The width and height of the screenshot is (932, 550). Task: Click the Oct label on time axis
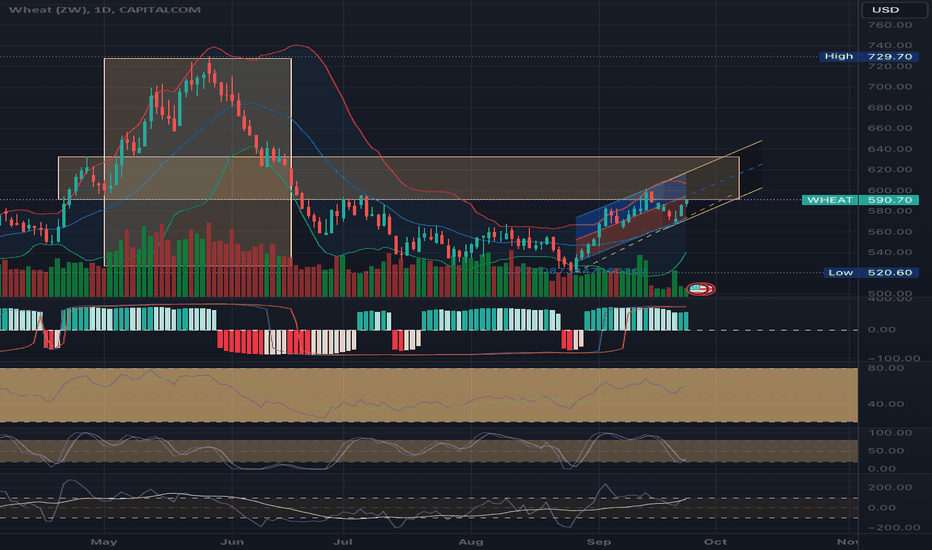(715, 542)
